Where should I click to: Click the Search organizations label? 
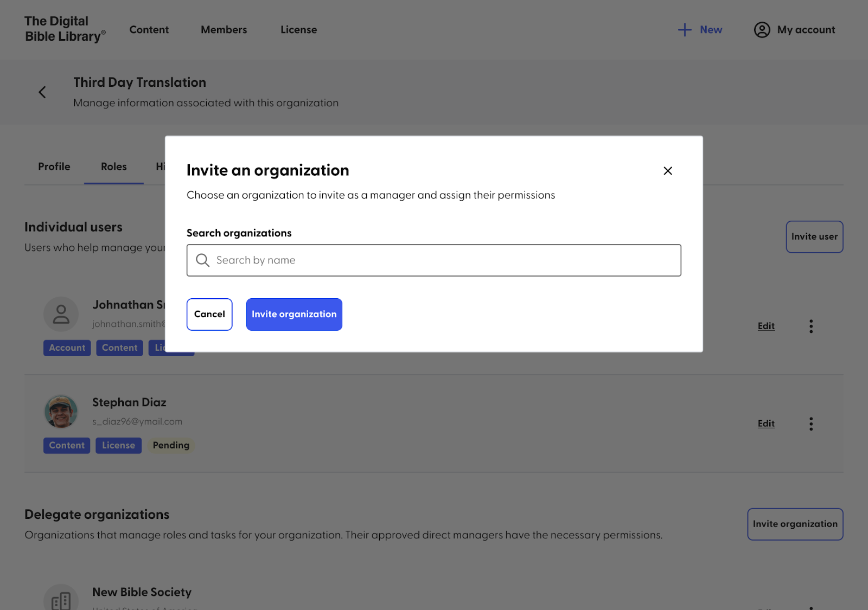tap(239, 233)
